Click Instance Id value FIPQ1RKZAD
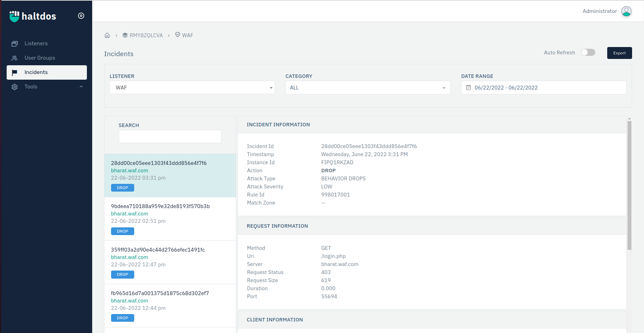This screenshot has width=644, height=333. [337, 162]
